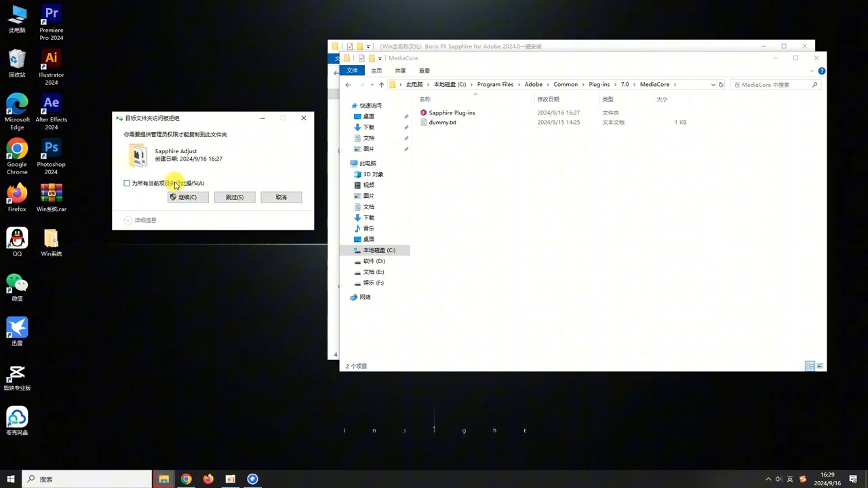Click the help icon in MediaCore window

click(x=821, y=70)
